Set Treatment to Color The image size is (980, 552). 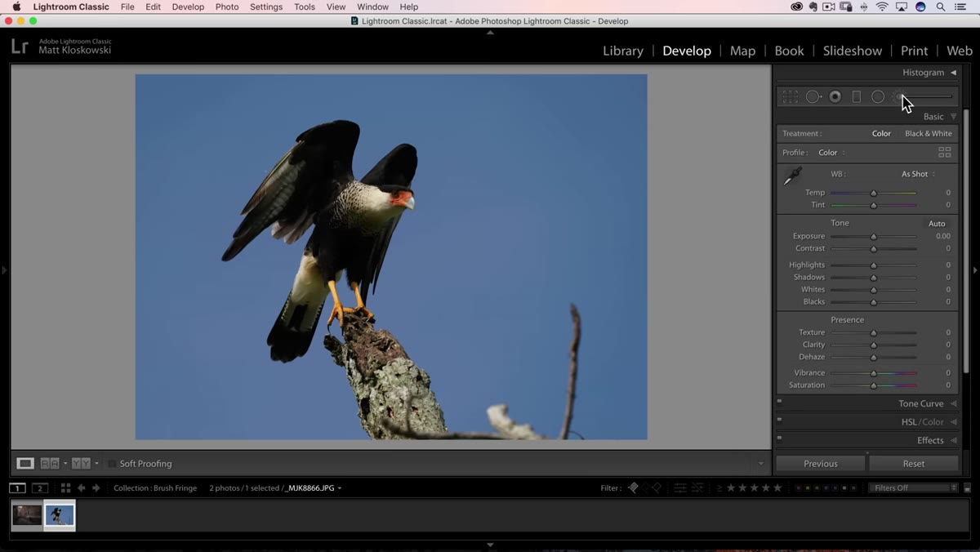(881, 133)
